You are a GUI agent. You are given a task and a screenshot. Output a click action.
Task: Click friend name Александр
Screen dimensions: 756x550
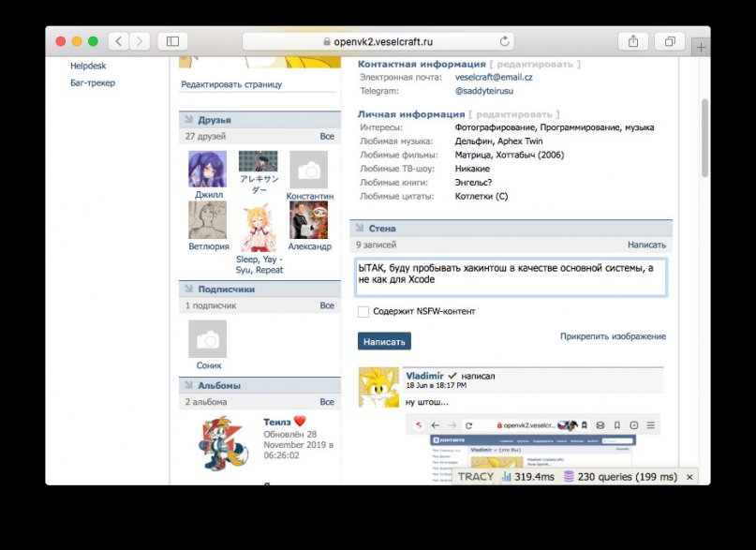pos(309,245)
